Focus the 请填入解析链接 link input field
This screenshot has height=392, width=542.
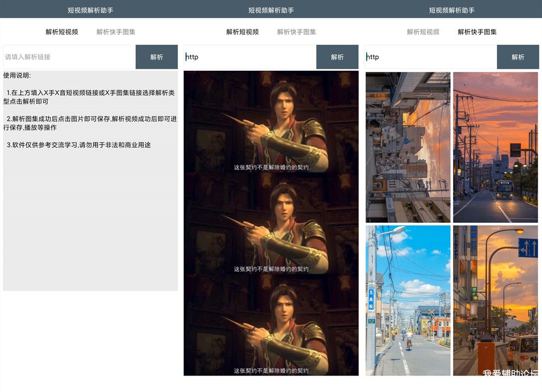(x=69, y=57)
